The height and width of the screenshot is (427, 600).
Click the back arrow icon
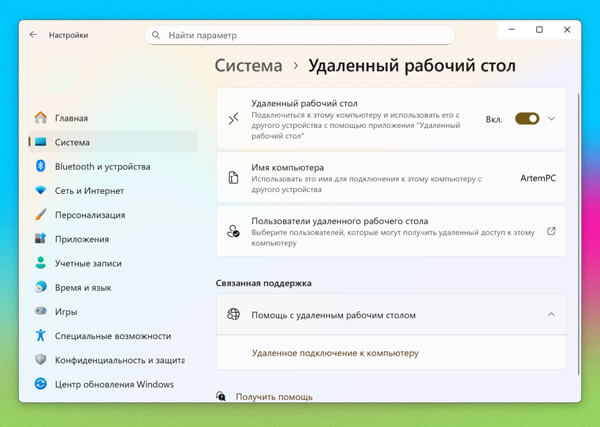pyautogui.click(x=33, y=35)
